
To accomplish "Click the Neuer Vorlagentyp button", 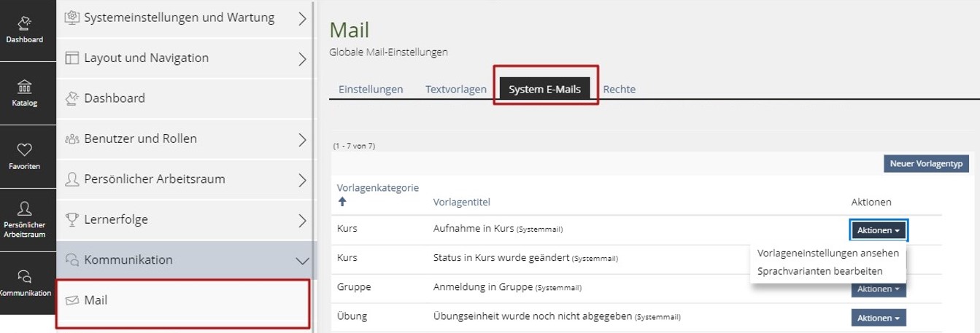I will (x=925, y=164).
